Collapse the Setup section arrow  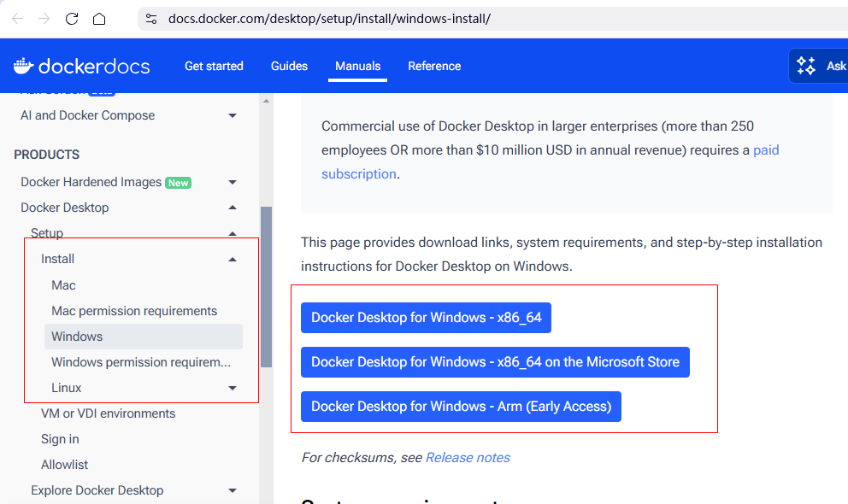[x=233, y=233]
